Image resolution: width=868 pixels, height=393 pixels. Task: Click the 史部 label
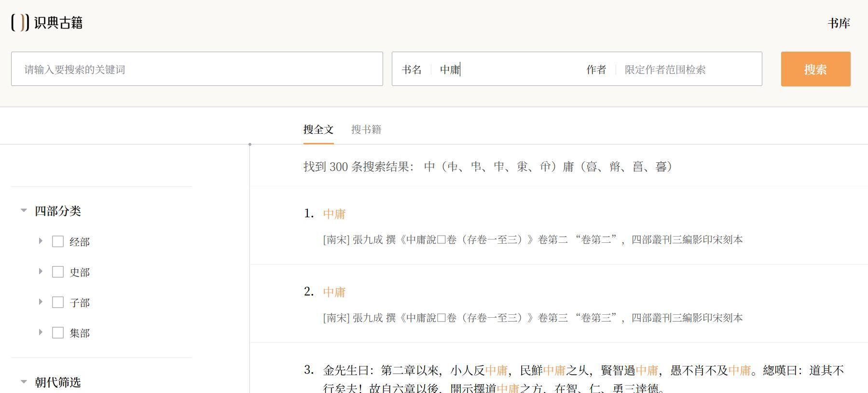click(x=80, y=272)
